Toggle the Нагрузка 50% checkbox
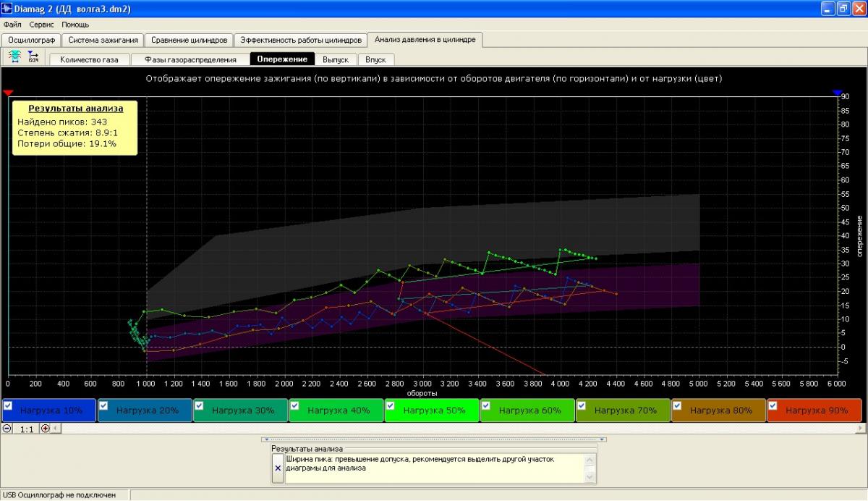The height and width of the screenshot is (501, 868). (x=391, y=405)
